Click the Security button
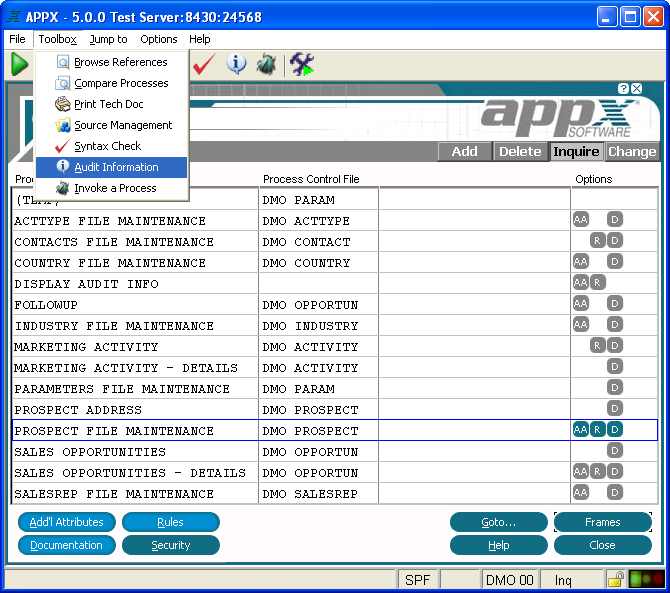This screenshot has height=593, width=670. click(x=170, y=545)
